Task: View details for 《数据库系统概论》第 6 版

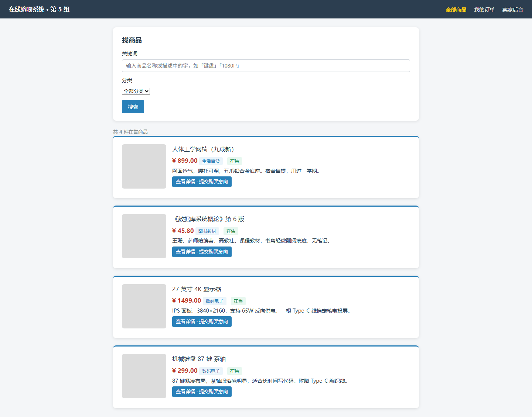Action: coord(202,252)
